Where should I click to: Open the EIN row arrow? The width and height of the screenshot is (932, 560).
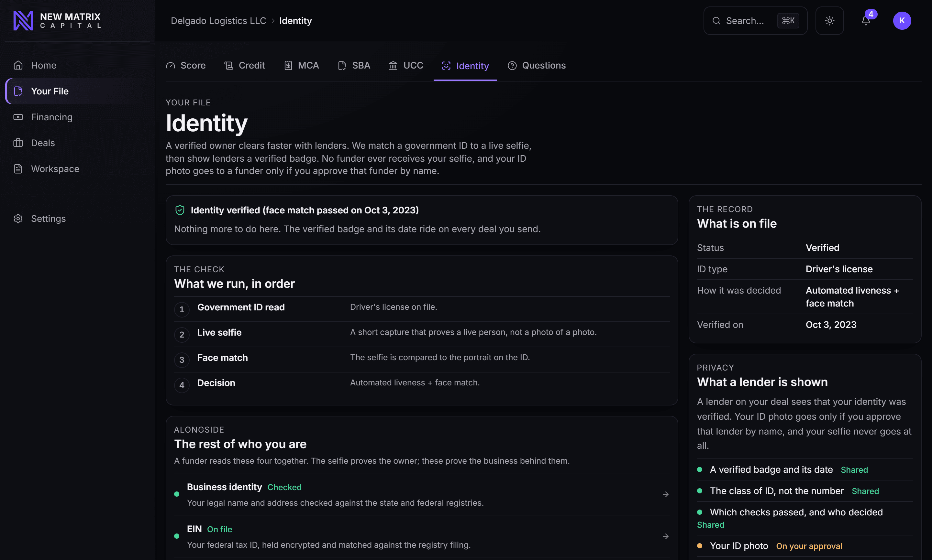665,536
